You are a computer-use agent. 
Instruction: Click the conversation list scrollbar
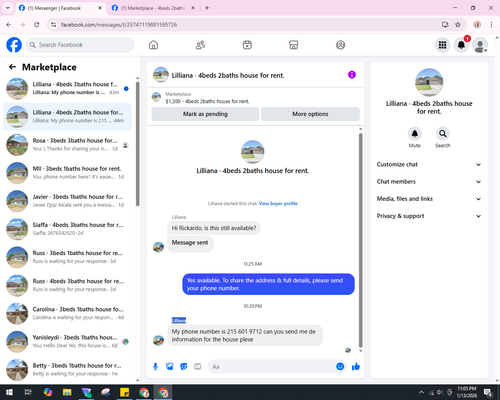pyautogui.click(x=138, y=144)
